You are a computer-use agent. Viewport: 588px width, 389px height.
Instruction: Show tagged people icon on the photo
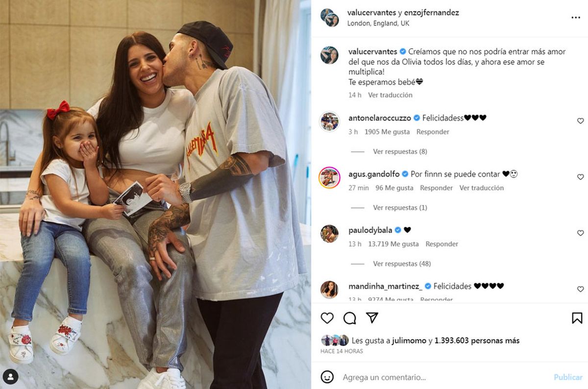[10, 376]
